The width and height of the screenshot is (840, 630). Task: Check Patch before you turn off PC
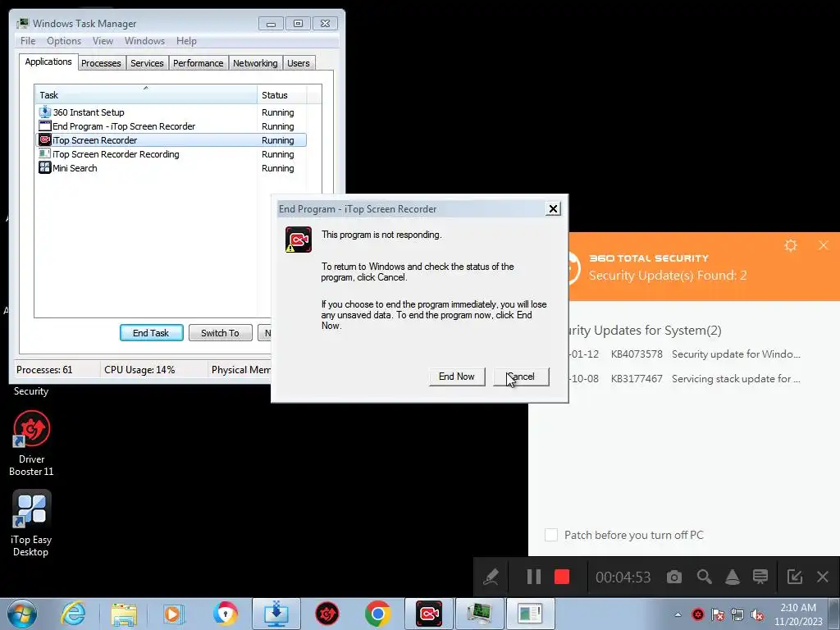[550, 535]
